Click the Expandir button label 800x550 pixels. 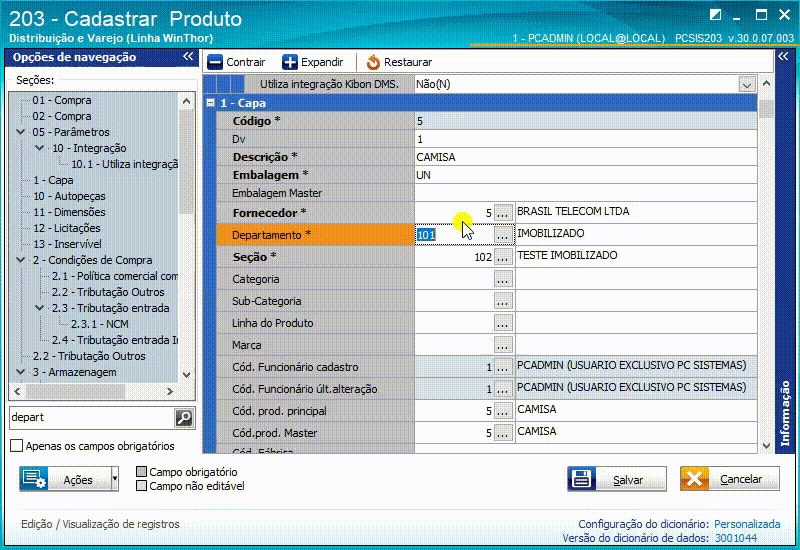pyautogui.click(x=322, y=62)
